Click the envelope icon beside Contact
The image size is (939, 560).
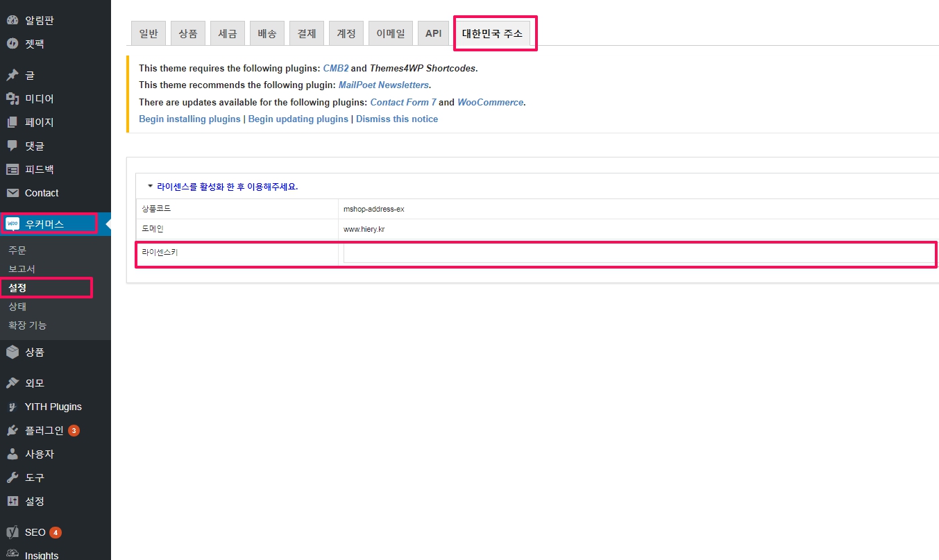12,193
